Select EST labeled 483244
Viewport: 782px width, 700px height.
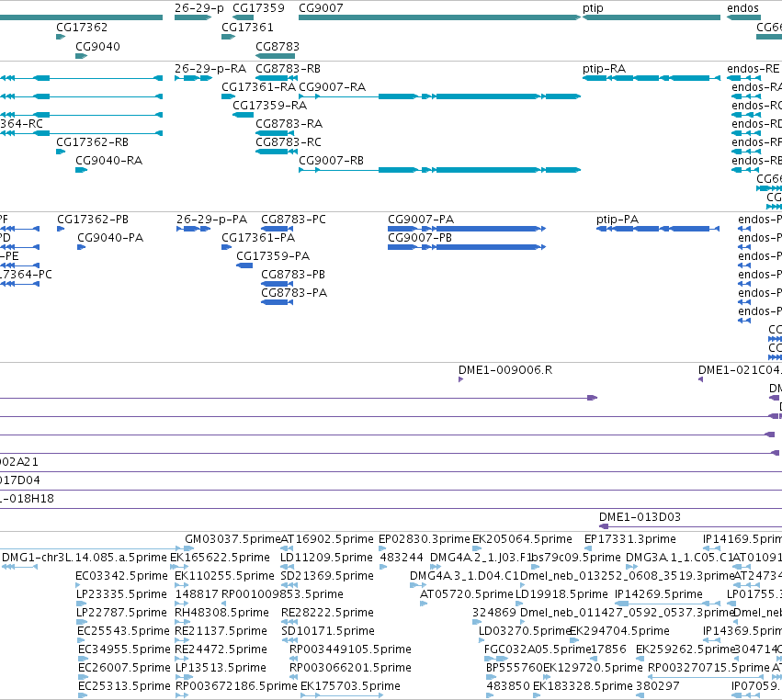tap(402, 558)
